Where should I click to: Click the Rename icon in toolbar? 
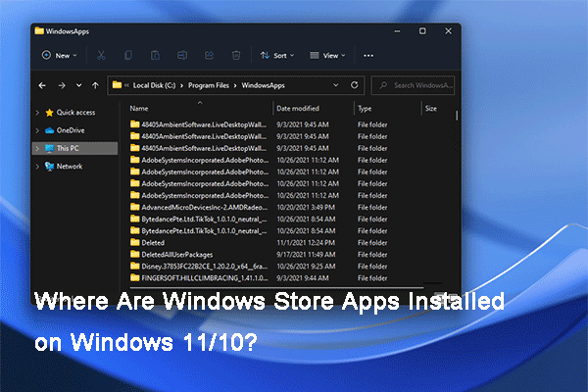(x=182, y=56)
